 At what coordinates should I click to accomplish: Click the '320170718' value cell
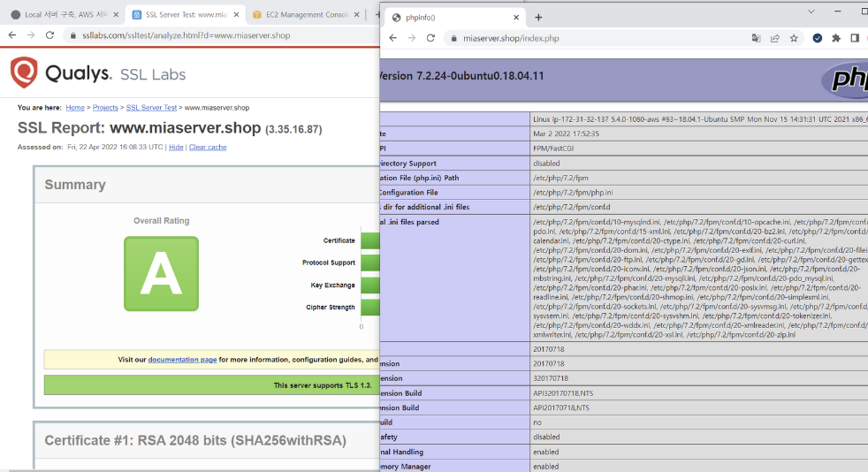point(698,378)
